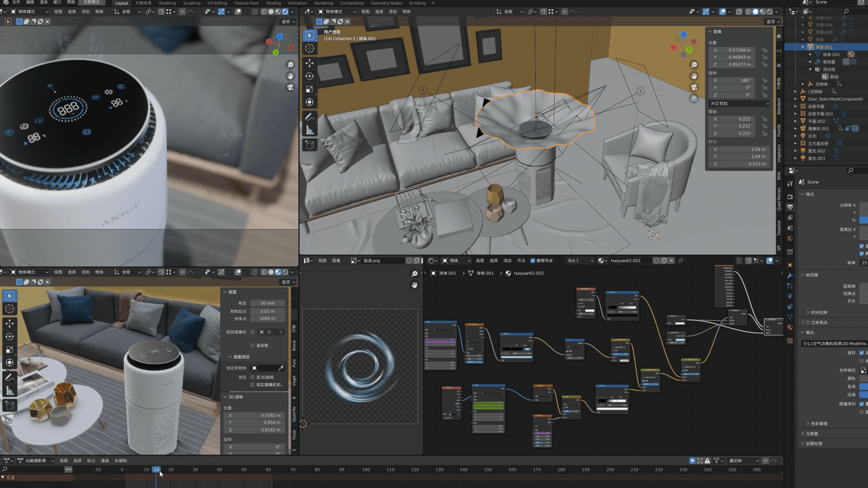Toggle the 使用节点 (Use Nodes) checkbox
The height and width of the screenshot is (488, 868).
point(533,261)
